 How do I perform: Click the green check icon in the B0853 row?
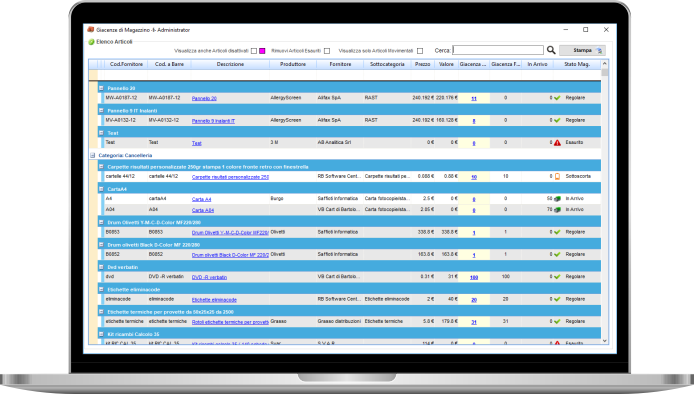point(557,232)
